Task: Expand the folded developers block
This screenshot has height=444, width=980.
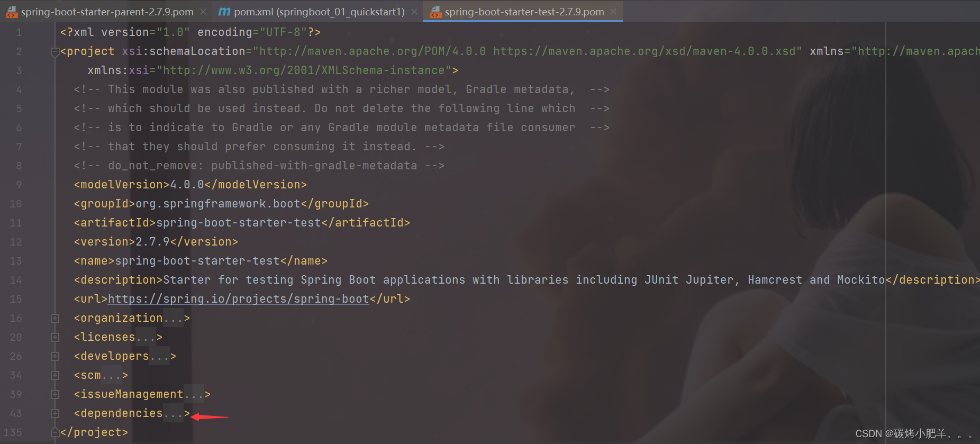Action: pyautogui.click(x=55, y=356)
